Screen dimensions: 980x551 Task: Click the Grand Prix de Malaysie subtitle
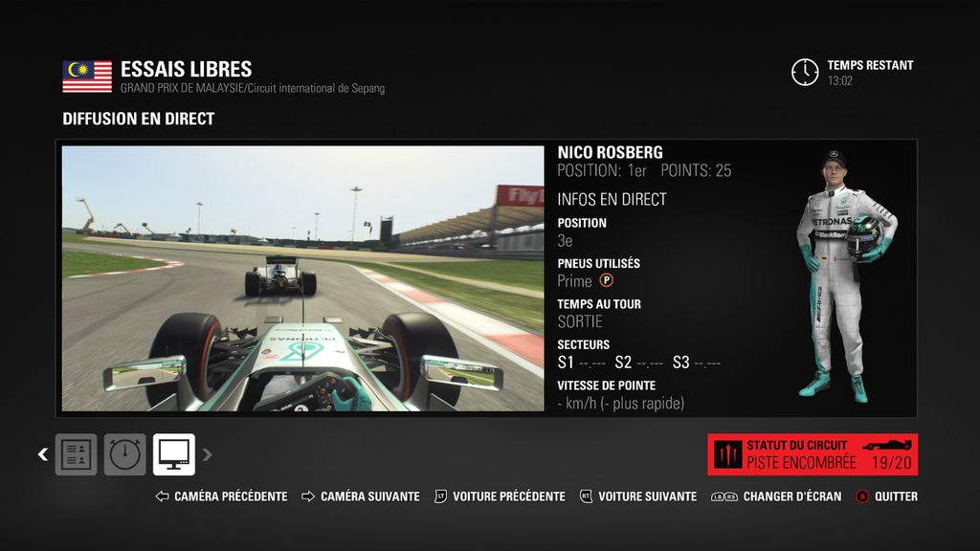(253, 88)
